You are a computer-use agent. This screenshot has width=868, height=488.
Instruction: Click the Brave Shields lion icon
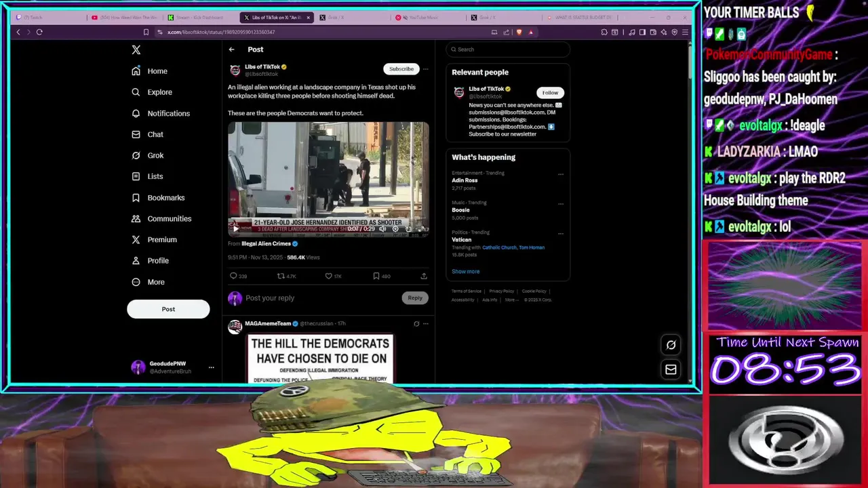point(518,32)
